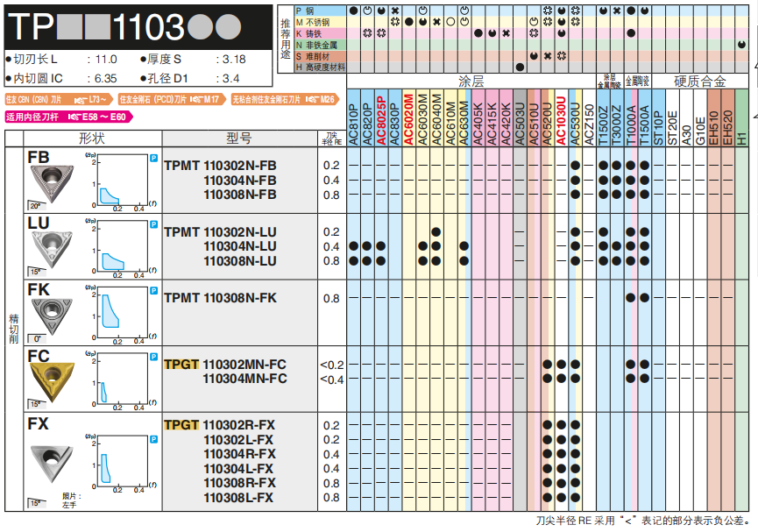Open the 住友CBN刀片 L73 reference tag

(59, 100)
